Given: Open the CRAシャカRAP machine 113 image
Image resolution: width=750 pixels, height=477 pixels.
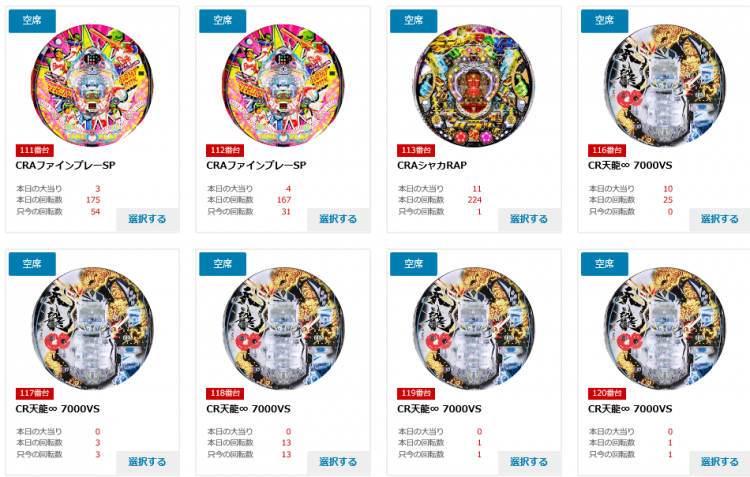Looking at the screenshot, I should 474,86.
